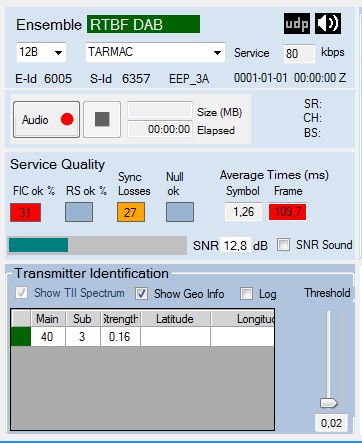Open the TARMAC service dropdown
This screenshot has height=443, width=362.
(155, 52)
